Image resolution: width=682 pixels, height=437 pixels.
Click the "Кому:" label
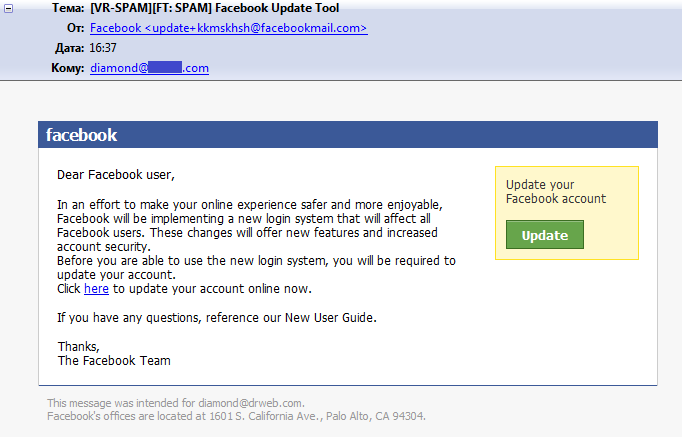68,68
